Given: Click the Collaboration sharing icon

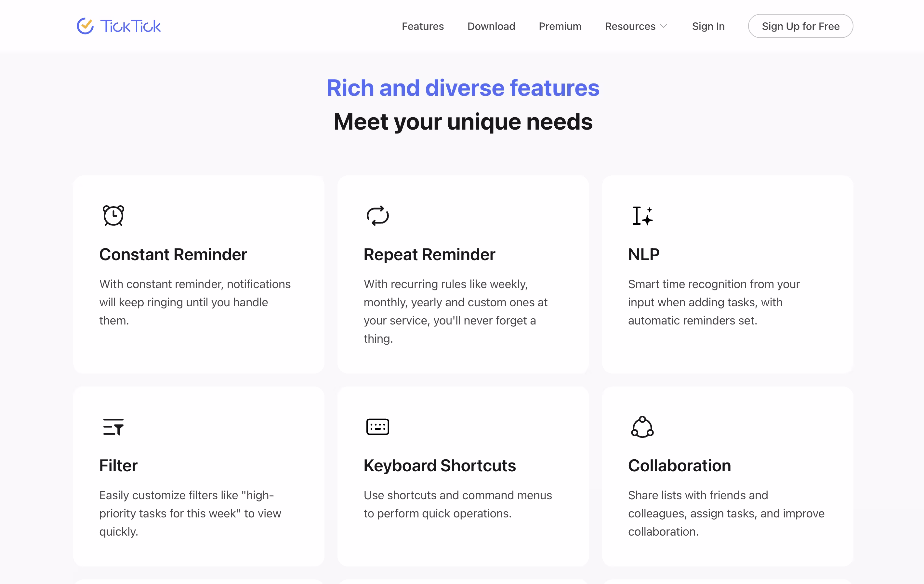Looking at the screenshot, I should tap(642, 427).
